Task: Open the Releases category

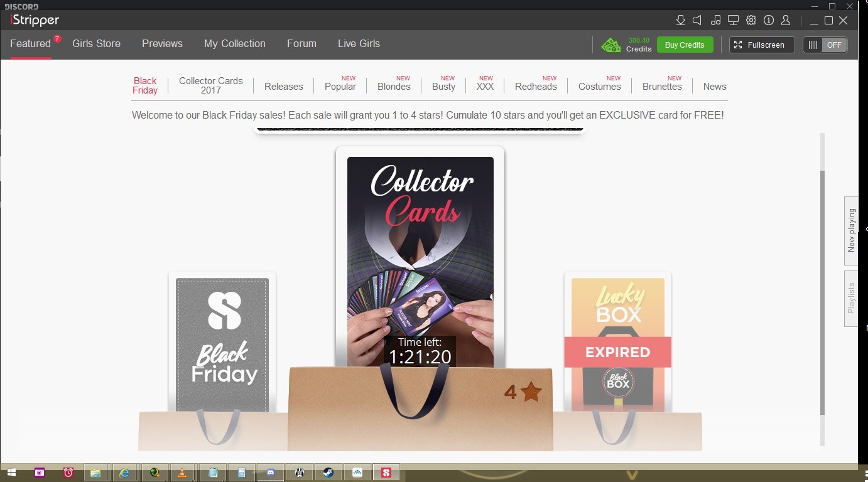Action: click(284, 87)
